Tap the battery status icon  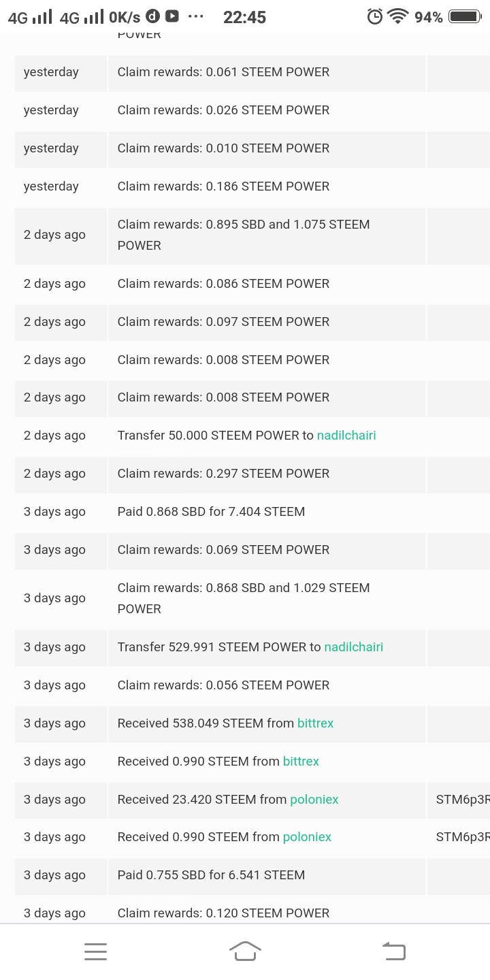[465, 17]
